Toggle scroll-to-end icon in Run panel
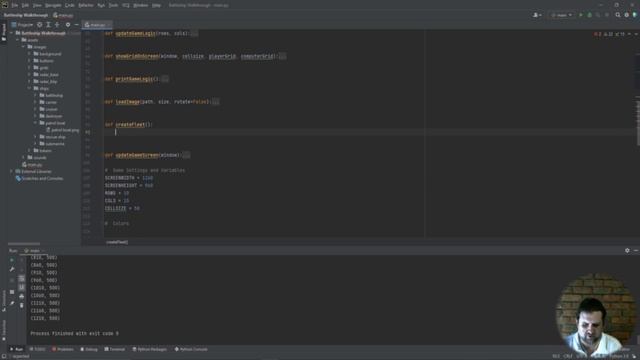Viewport: 640px width, 360px height. coord(22,288)
